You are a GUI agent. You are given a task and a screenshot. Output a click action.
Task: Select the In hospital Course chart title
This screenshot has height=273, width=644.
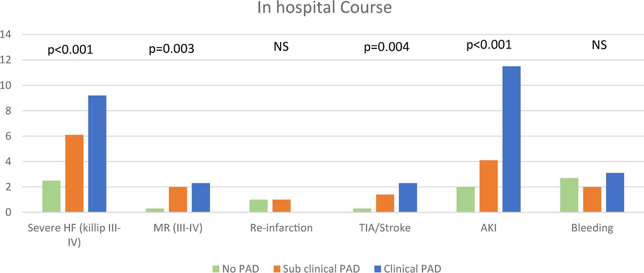tap(325, 8)
